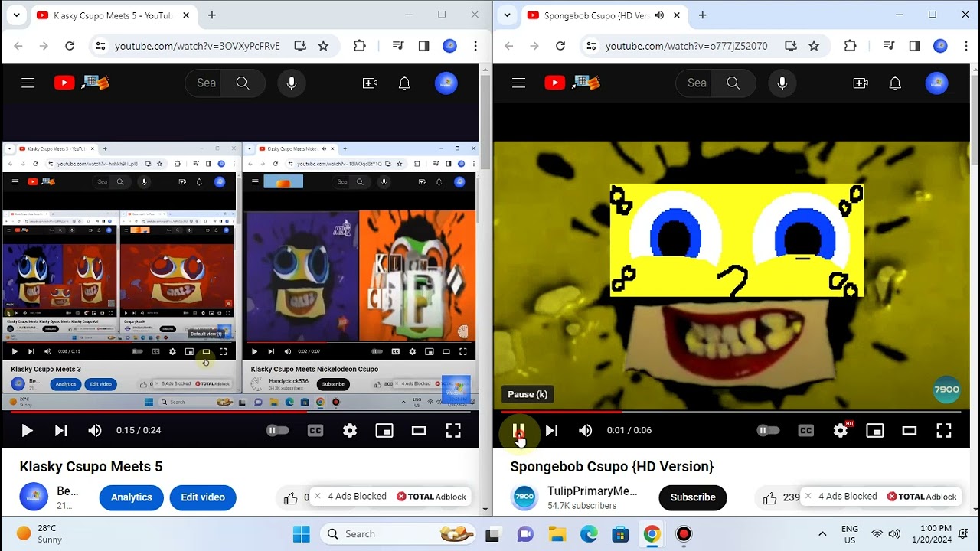Toggle captions in the left window player
Viewport: 980px width, 551px height.
point(315,431)
